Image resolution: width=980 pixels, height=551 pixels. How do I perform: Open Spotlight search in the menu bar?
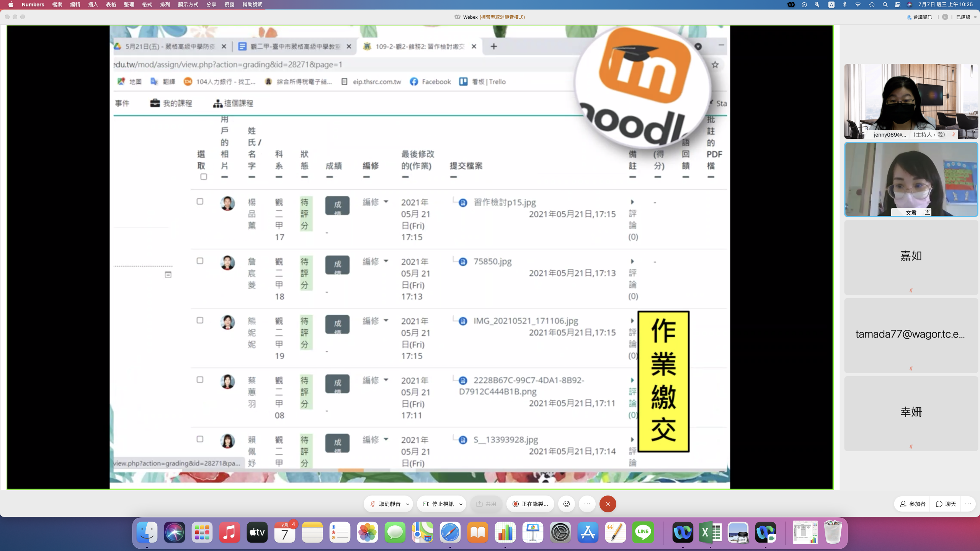(x=885, y=5)
